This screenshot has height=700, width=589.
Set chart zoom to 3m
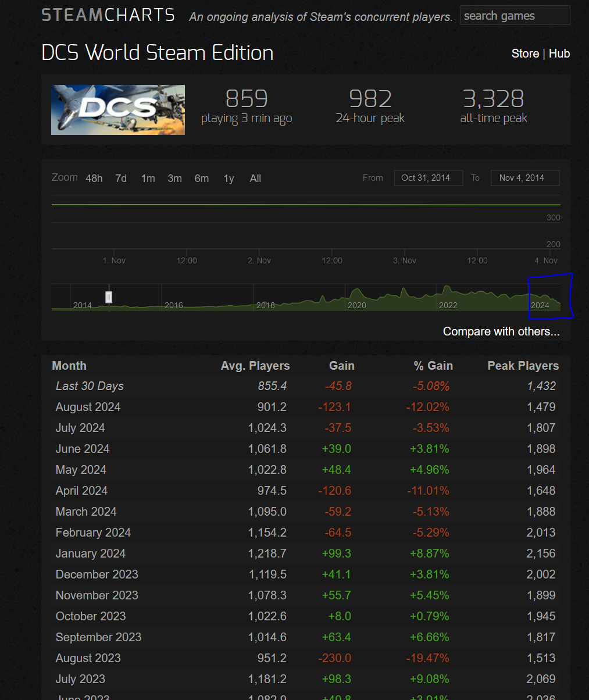pos(174,178)
